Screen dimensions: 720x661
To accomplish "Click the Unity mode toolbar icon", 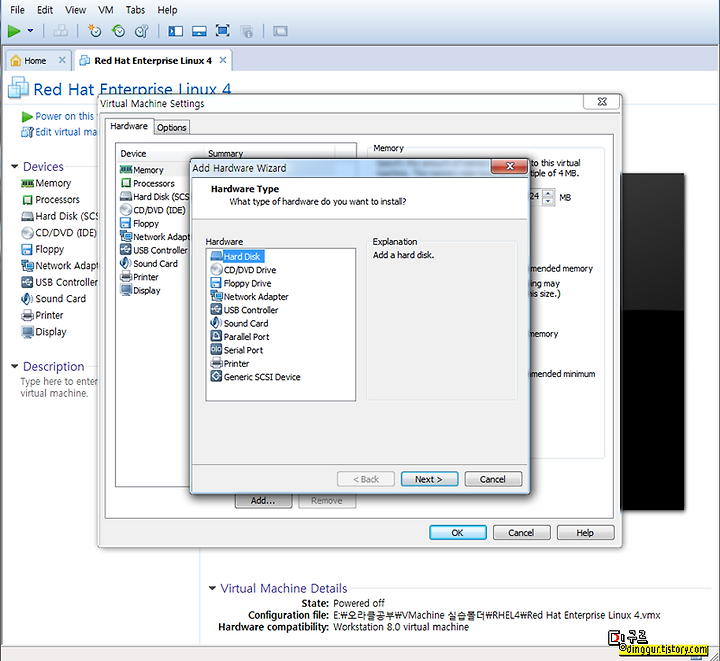I will pyautogui.click(x=247, y=31).
